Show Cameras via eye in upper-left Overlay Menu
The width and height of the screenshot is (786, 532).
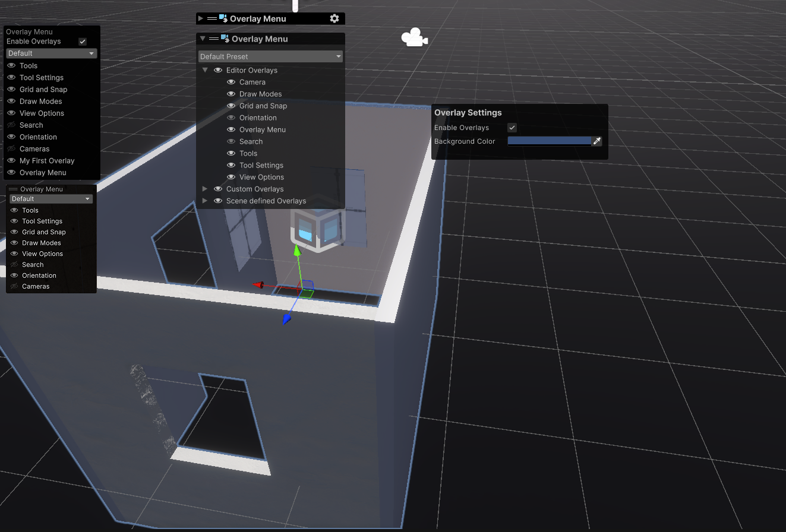click(11, 149)
